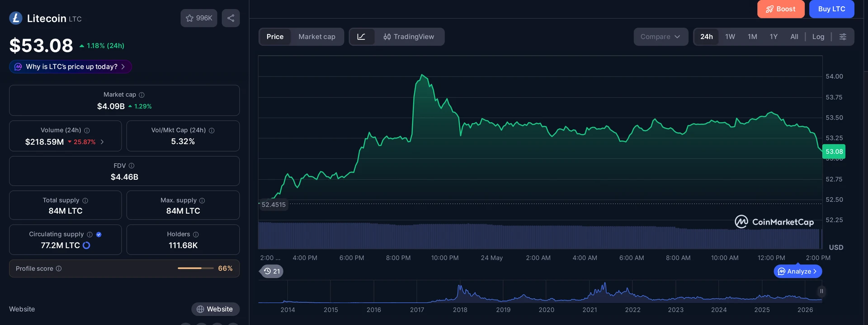
Task: Open "Why is LTC's price up today?"
Action: pyautogui.click(x=71, y=67)
